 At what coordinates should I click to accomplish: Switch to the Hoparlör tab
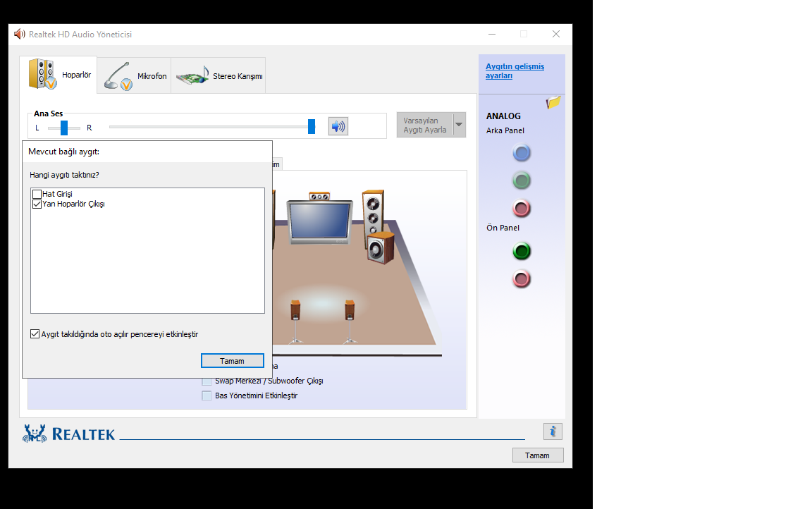pos(59,75)
